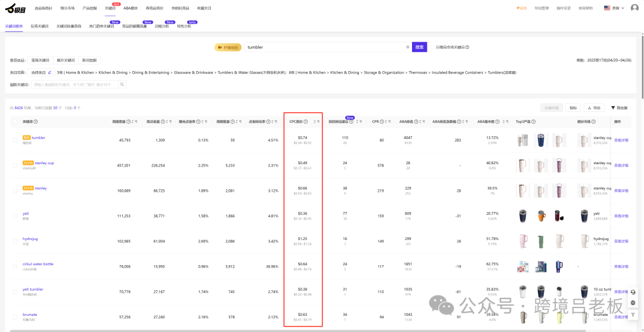The image size is (644, 332).
Task: Click the purple 搜索 button
Action: point(419,47)
